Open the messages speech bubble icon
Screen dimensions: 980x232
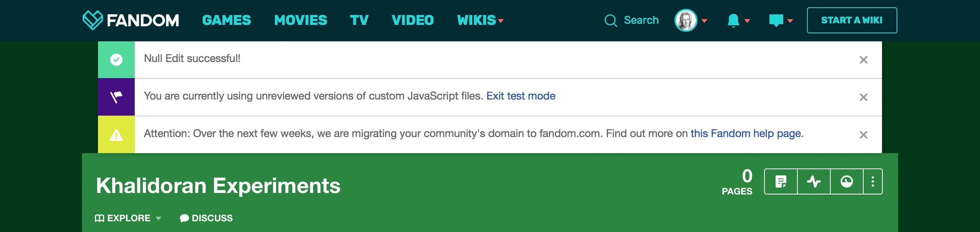776,20
